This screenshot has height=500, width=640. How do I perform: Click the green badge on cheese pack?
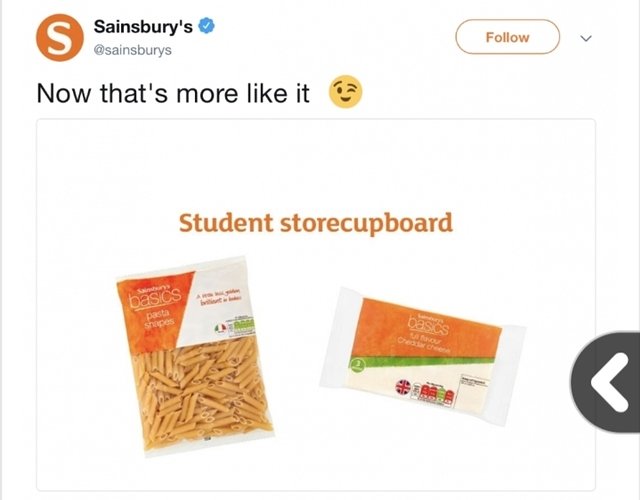[353, 364]
